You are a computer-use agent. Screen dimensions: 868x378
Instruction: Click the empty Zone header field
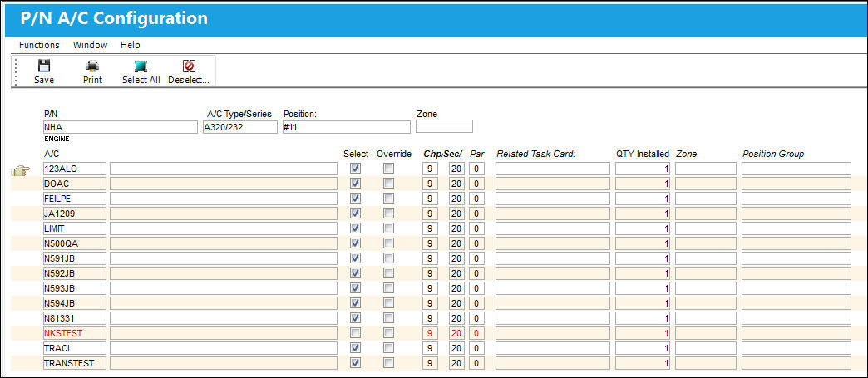click(444, 126)
